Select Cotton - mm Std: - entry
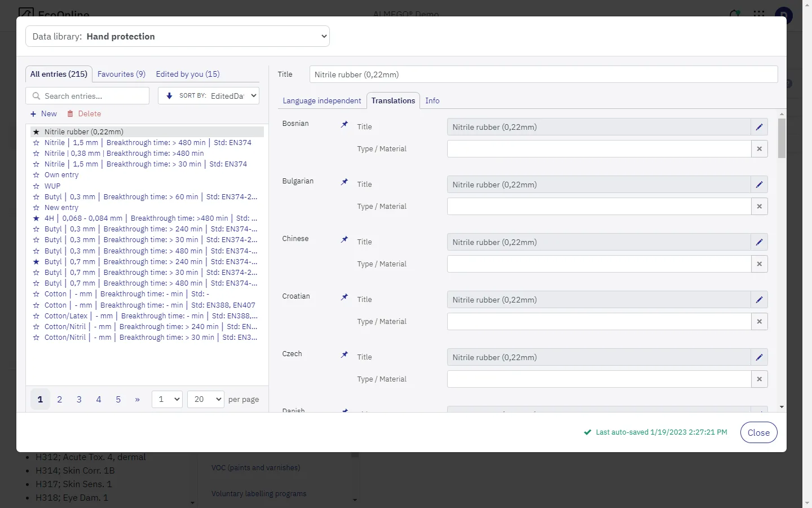 (x=127, y=294)
